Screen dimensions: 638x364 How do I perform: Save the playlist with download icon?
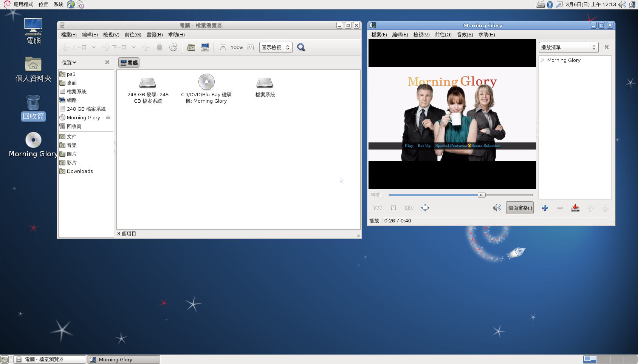tap(575, 208)
